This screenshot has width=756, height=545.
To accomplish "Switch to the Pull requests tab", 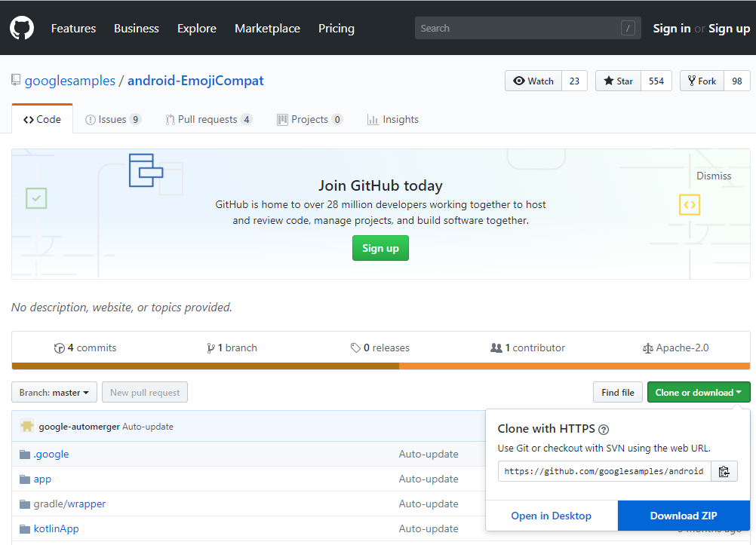I will point(207,119).
